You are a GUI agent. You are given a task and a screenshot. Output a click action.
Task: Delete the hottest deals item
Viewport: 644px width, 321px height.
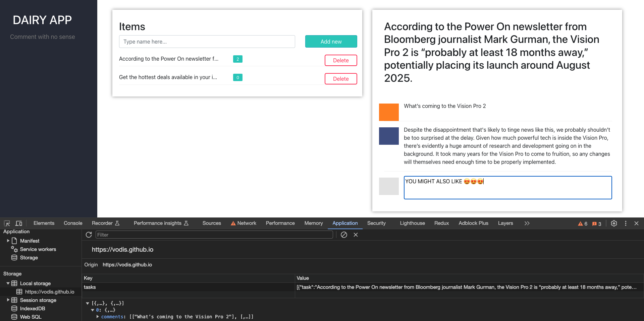pos(341,79)
